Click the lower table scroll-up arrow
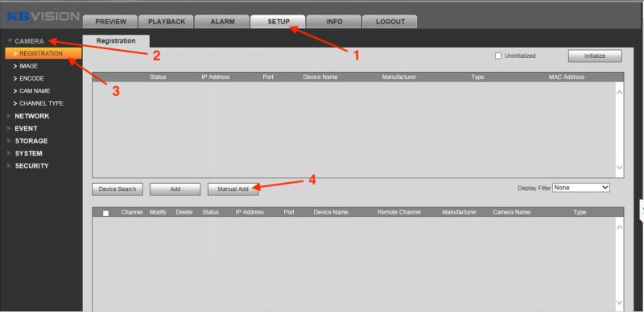 click(x=619, y=227)
